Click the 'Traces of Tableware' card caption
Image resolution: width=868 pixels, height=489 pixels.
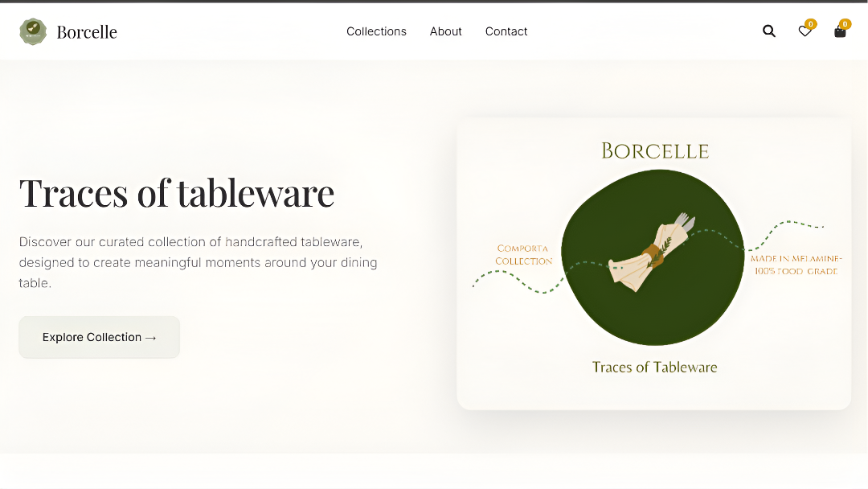point(654,368)
